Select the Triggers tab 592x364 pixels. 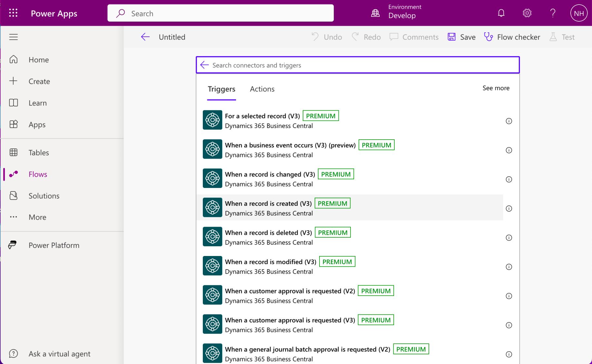coord(221,89)
